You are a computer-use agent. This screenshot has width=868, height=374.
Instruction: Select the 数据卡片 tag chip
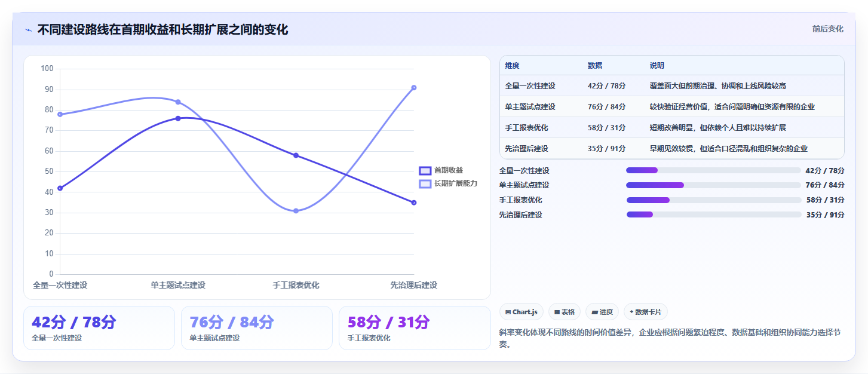click(646, 312)
